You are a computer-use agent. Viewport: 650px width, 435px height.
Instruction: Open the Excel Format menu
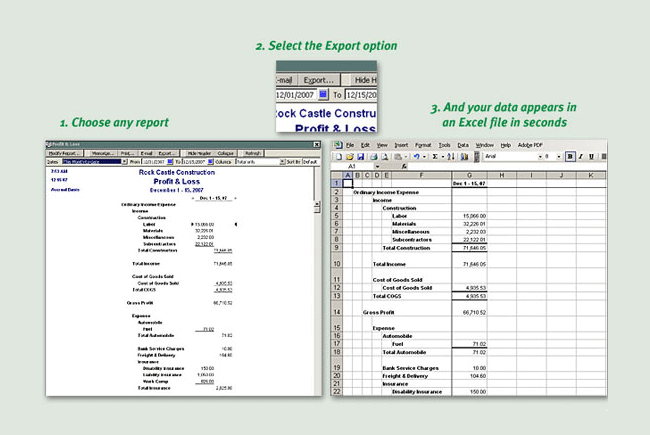pos(422,145)
